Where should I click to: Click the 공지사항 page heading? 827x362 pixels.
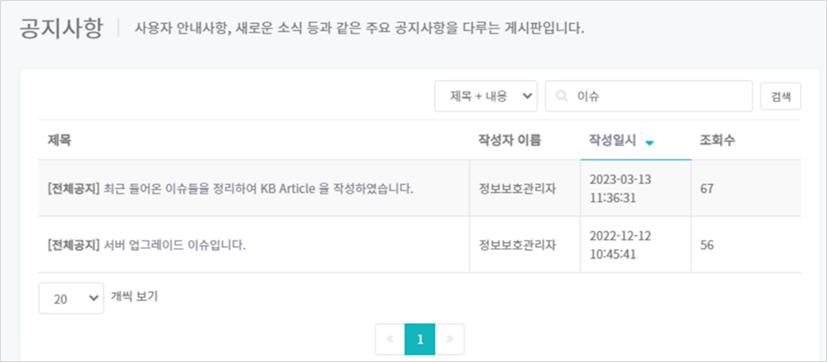(60, 28)
